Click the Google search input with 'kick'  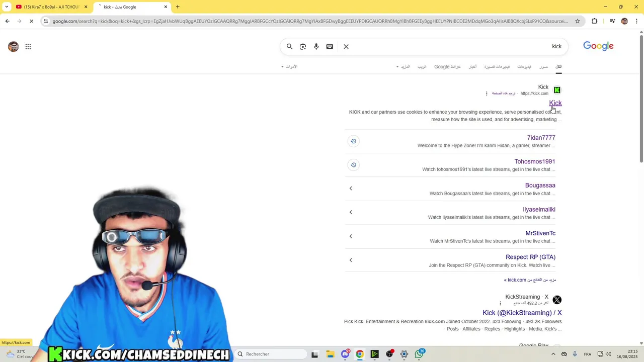pos(453,46)
